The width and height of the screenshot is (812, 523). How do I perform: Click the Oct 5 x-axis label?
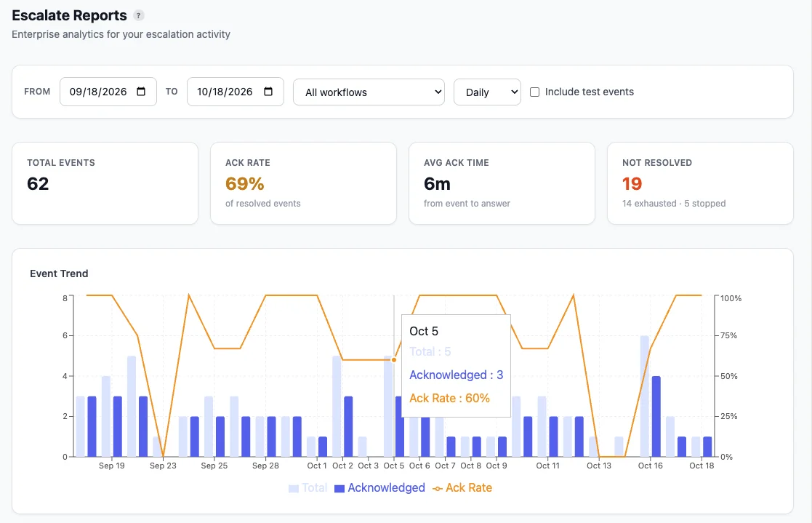pyautogui.click(x=394, y=466)
